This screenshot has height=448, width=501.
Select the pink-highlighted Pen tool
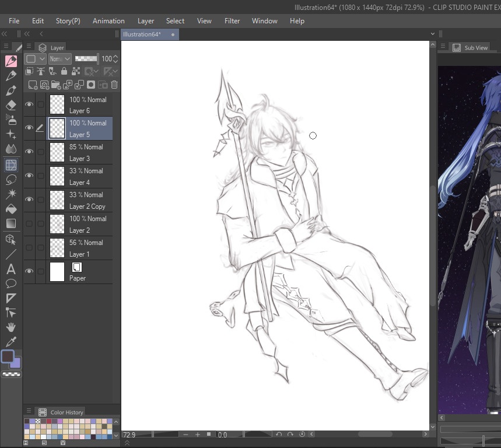[11, 61]
